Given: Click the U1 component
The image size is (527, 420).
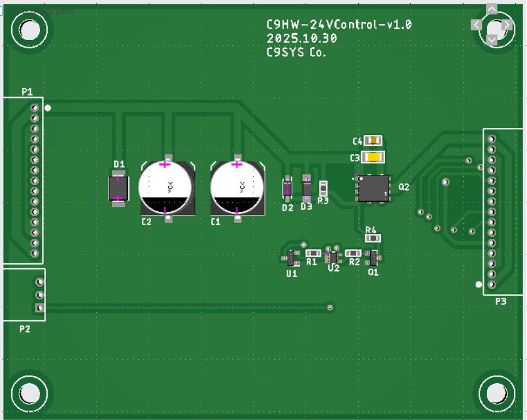Looking at the screenshot, I should [x=292, y=258].
